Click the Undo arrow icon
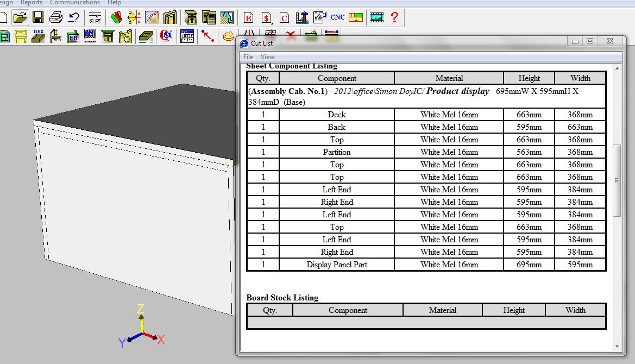This screenshot has width=635, height=364. pyautogui.click(x=74, y=17)
